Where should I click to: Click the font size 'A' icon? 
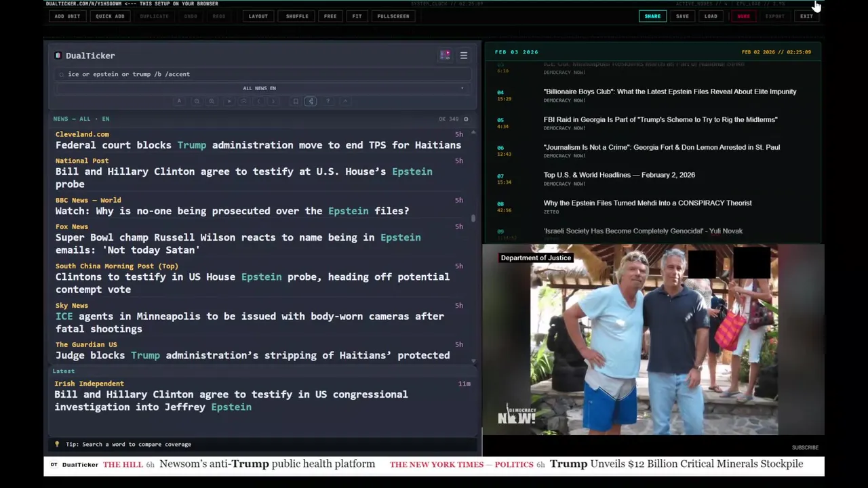pyautogui.click(x=179, y=102)
